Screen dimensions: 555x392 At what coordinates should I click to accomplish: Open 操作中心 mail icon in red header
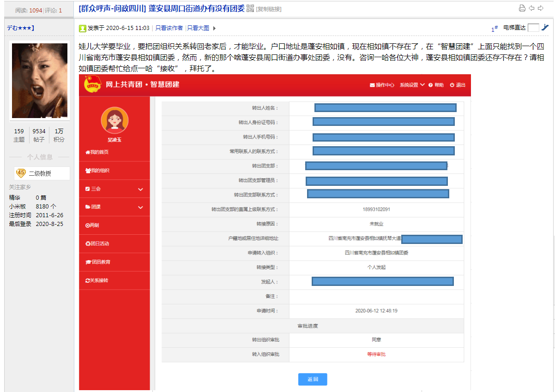tap(372, 85)
